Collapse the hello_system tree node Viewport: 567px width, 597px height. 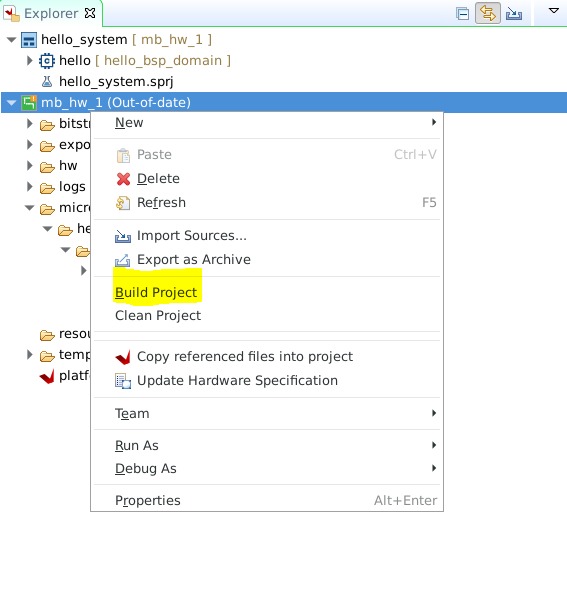coord(11,40)
